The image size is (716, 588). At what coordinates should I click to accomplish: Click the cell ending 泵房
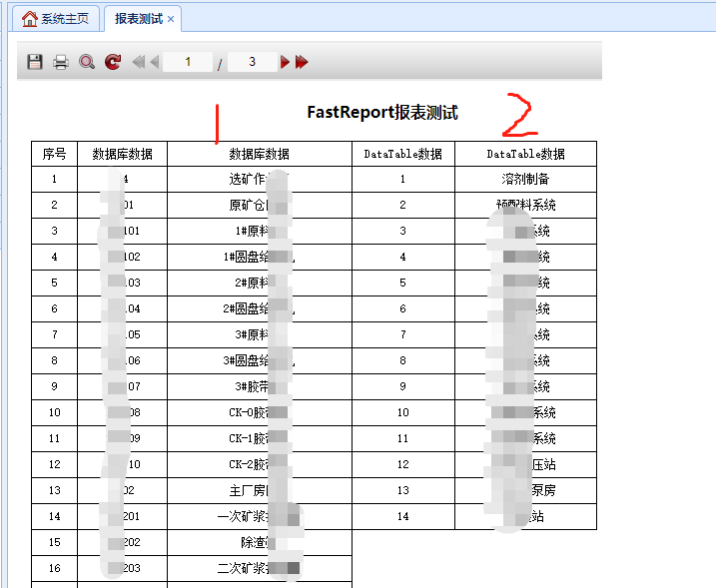tap(525, 490)
